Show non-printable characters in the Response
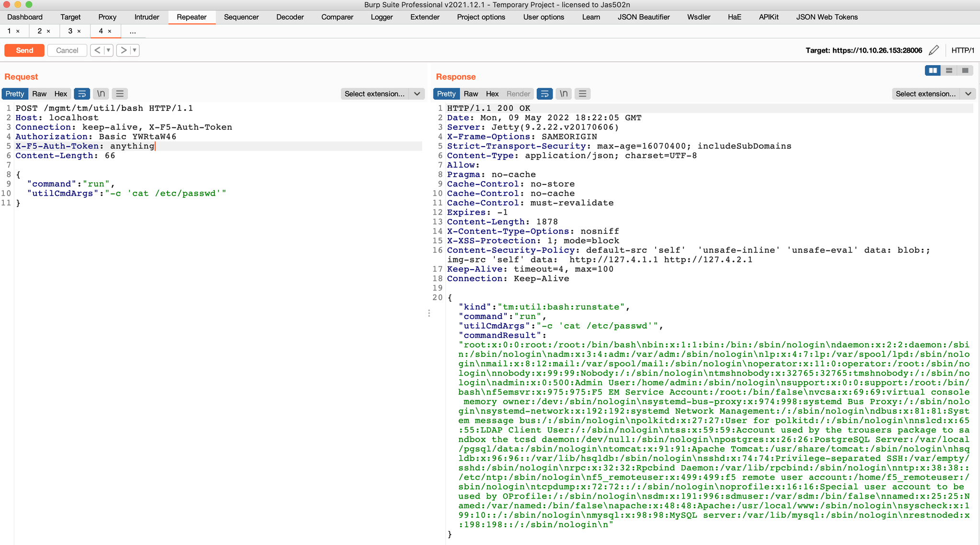Screen dimensions: 980x545 pos(563,93)
